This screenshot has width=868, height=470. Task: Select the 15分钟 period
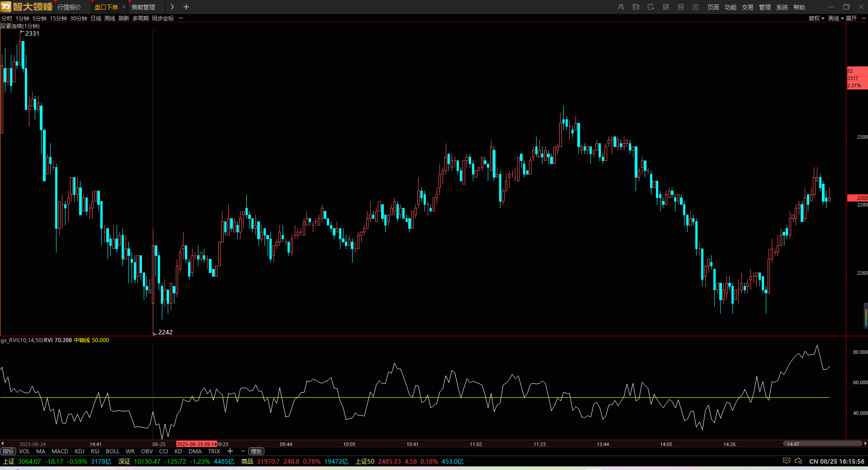(x=58, y=18)
